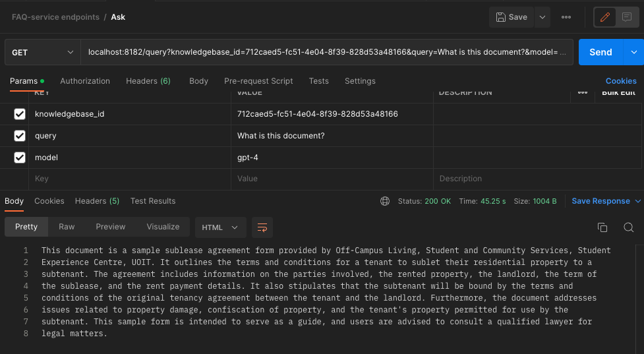
Task: Click response line 1 text
Action: [326, 251]
